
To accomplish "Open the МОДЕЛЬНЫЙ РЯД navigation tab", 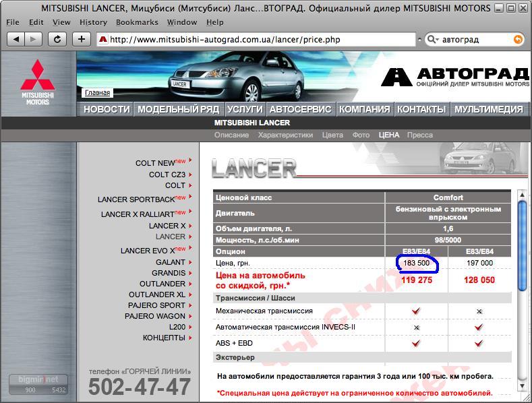I will tap(179, 109).
